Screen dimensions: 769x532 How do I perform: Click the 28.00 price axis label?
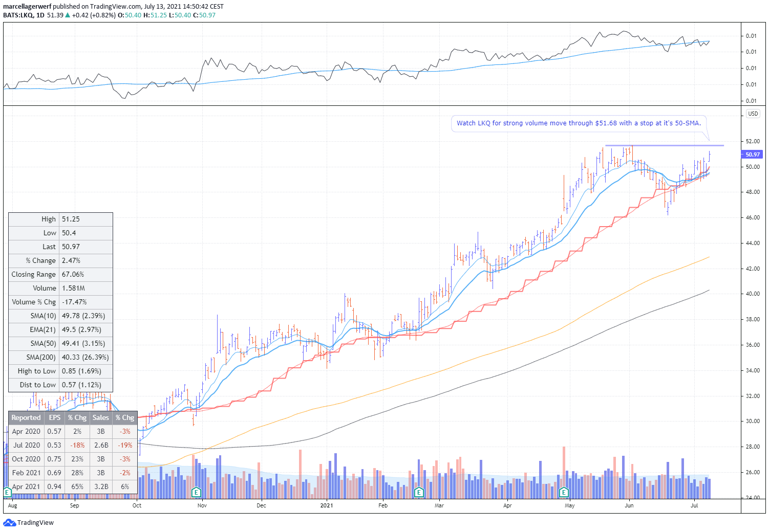tap(753, 447)
